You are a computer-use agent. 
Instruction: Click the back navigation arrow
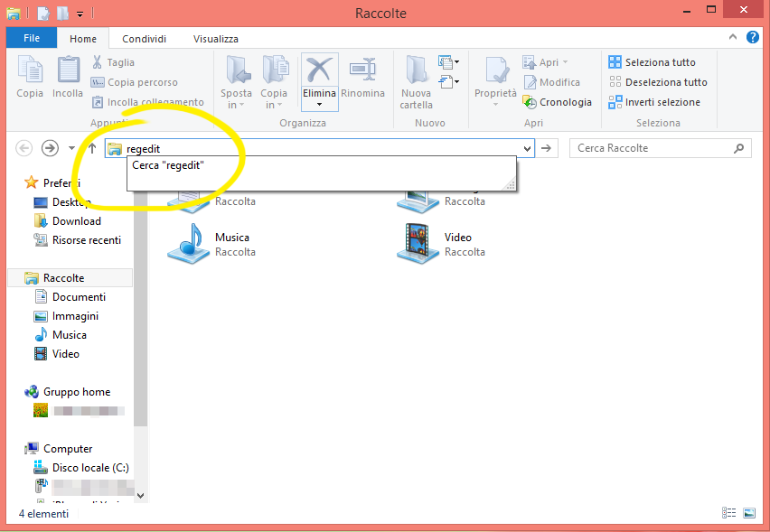tap(24, 148)
